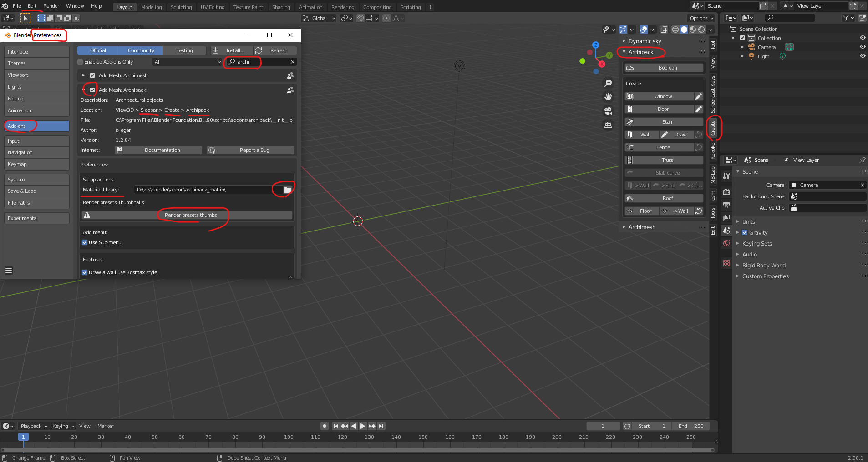Click the add-on search field
This screenshot has height=462, width=868.
point(261,62)
